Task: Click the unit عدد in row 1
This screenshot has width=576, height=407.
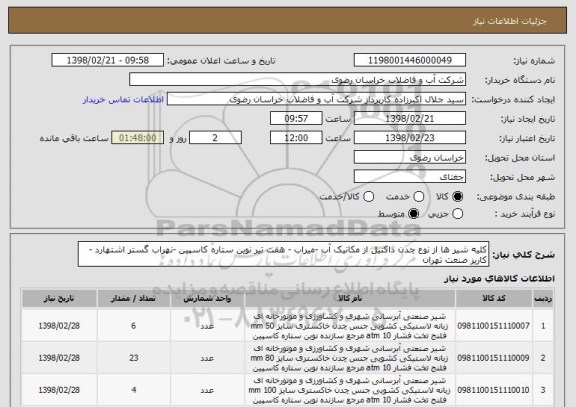Action: (x=207, y=326)
